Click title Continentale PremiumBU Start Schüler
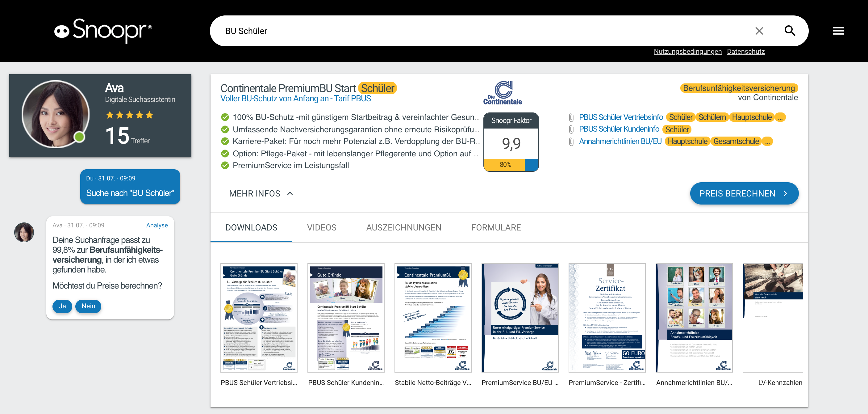Image resolution: width=868 pixels, height=414 pixels. point(308,88)
